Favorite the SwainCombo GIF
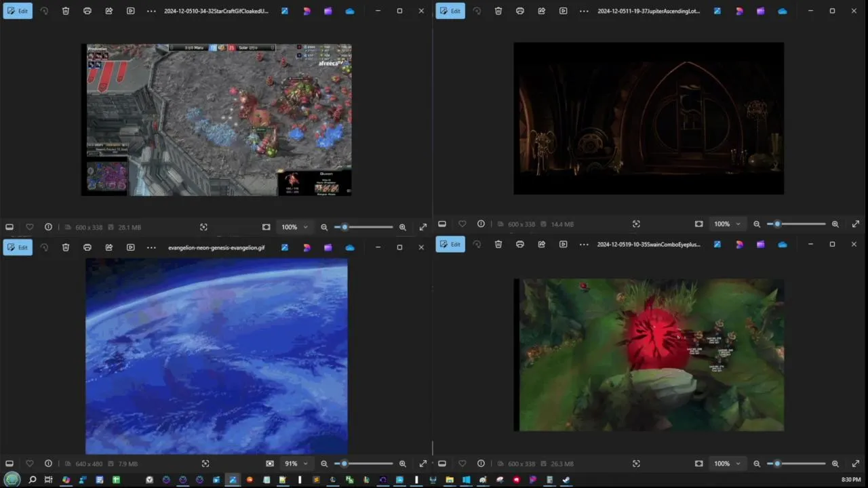 coord(462,464)
